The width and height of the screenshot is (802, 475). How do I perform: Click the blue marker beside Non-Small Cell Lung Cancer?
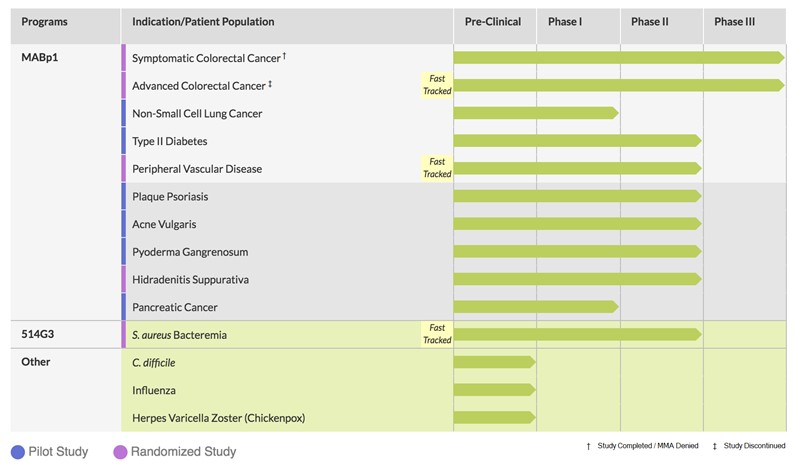(x=123, y=113)
